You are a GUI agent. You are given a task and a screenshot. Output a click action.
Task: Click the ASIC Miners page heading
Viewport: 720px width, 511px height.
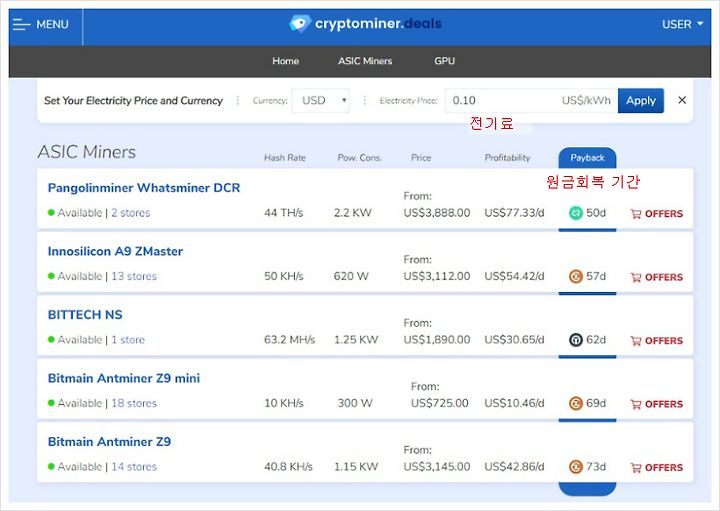tap(87, 152)
